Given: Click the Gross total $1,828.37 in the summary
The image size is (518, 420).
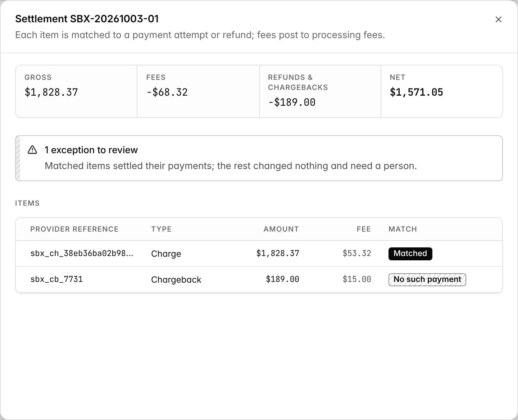Looking at the screenshot, I should (x=51, y=92).
